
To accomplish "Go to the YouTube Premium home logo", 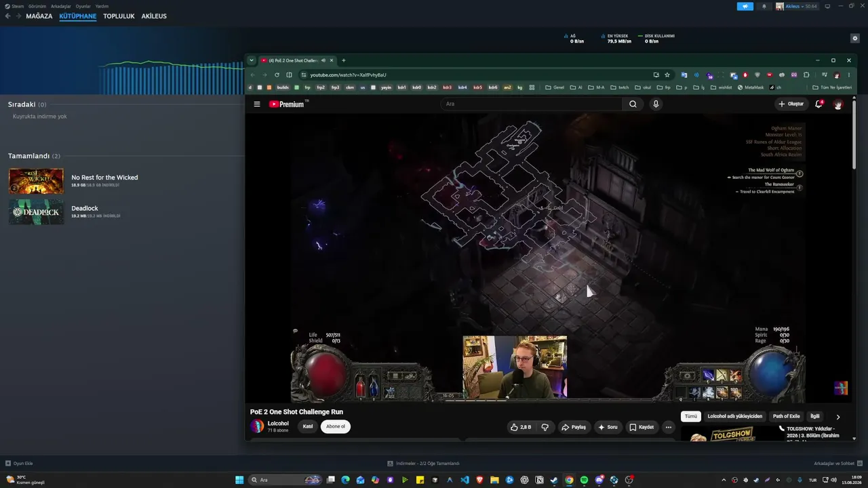I will click(x=288, y=104).
